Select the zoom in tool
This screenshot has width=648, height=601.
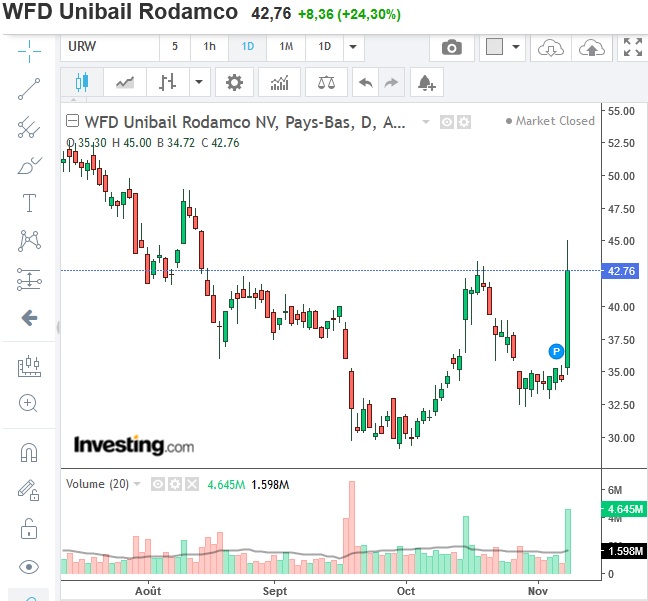tap(29, 403)
